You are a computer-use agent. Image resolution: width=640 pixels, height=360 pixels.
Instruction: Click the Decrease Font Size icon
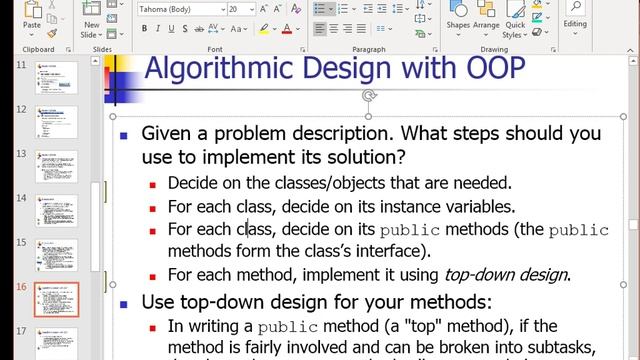pyautogui.click(x=278, y=9)
